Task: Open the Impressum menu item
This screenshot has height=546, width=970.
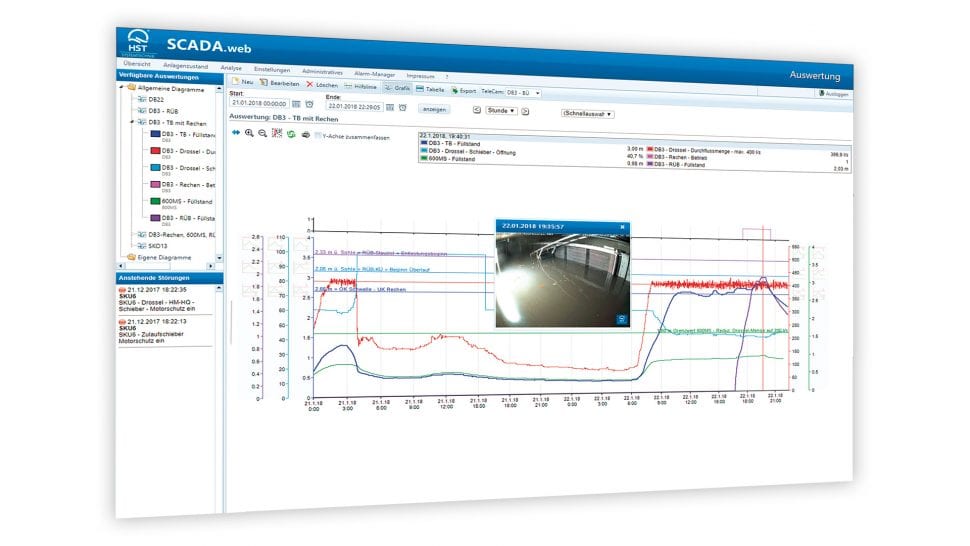Action: click(420, 75)
